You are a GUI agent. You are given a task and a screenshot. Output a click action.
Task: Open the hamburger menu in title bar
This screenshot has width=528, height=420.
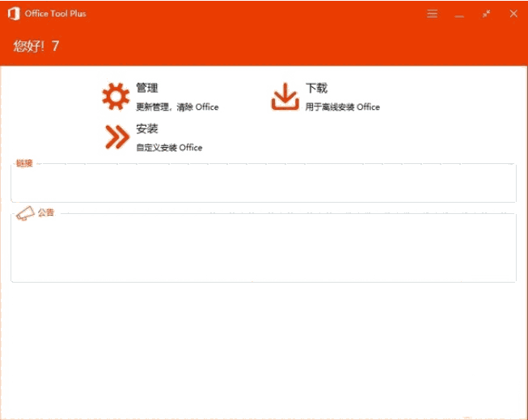tap(432, 14)
